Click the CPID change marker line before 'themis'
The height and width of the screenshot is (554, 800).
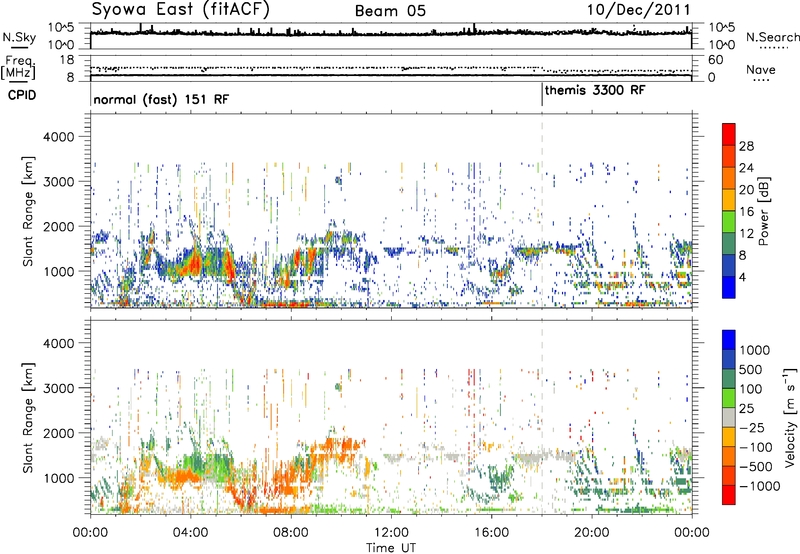point(542,94)
